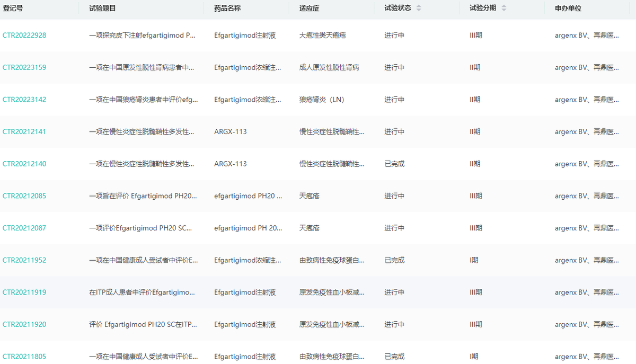Click III期 phase of CTR20222928
The height and width of the screenshot is (364, 636).
click(476, 35)
